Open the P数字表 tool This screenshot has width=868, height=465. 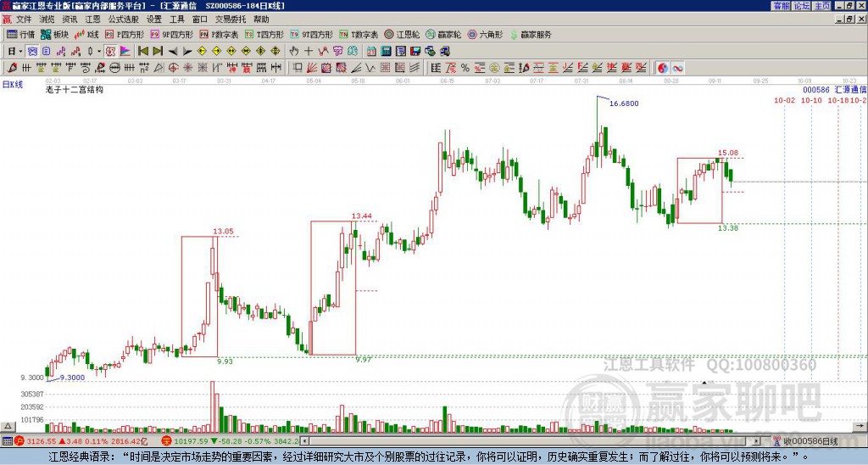219,34
